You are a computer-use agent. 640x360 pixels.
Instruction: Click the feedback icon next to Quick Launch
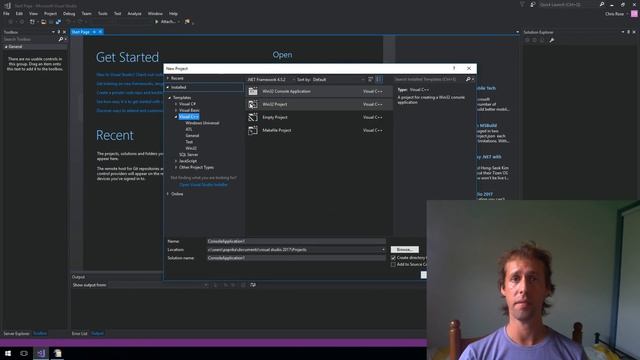[533, 4]
